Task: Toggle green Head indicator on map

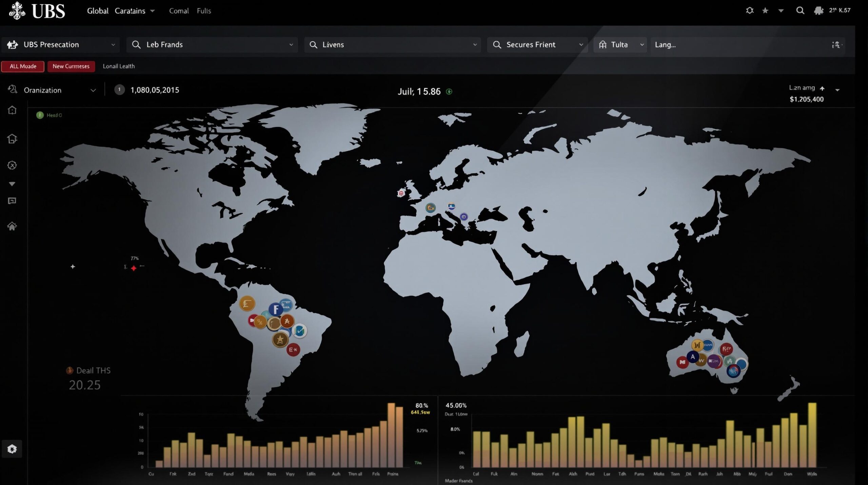Action: (40, 115)
